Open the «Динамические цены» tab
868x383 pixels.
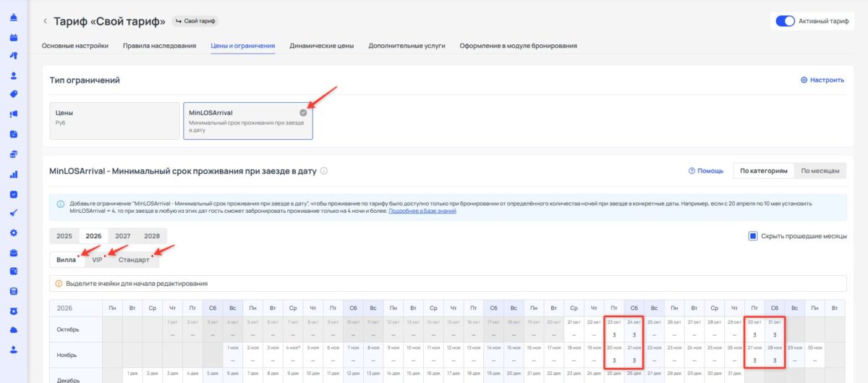pyautogui.click(x=322, y=46)
